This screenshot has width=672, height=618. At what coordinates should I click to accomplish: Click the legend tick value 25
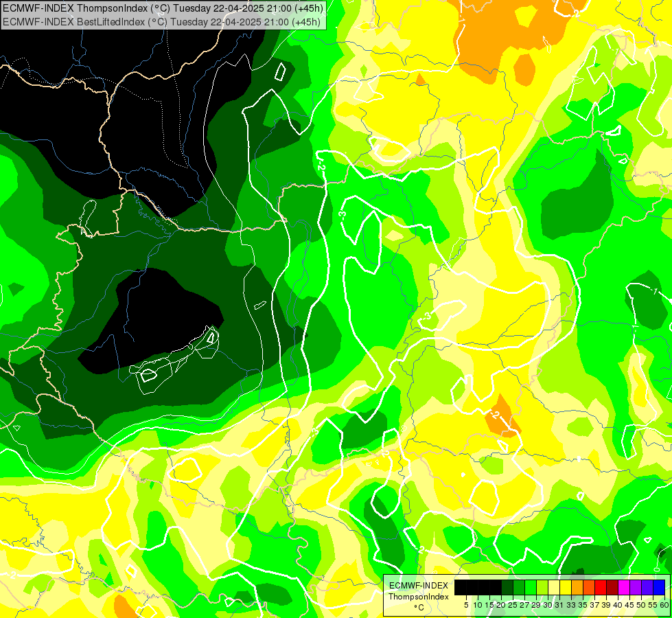513,605
